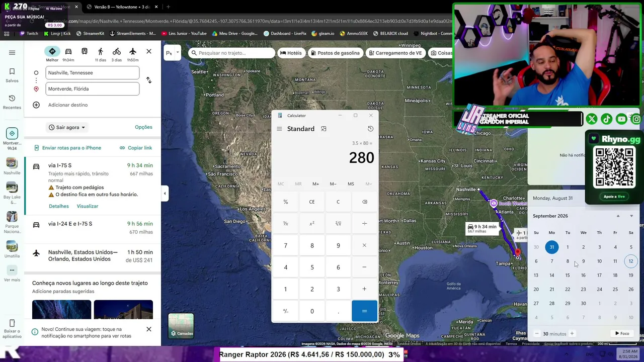
Task: Add a stop with Adicionar destino
Action: pos(68,105)
